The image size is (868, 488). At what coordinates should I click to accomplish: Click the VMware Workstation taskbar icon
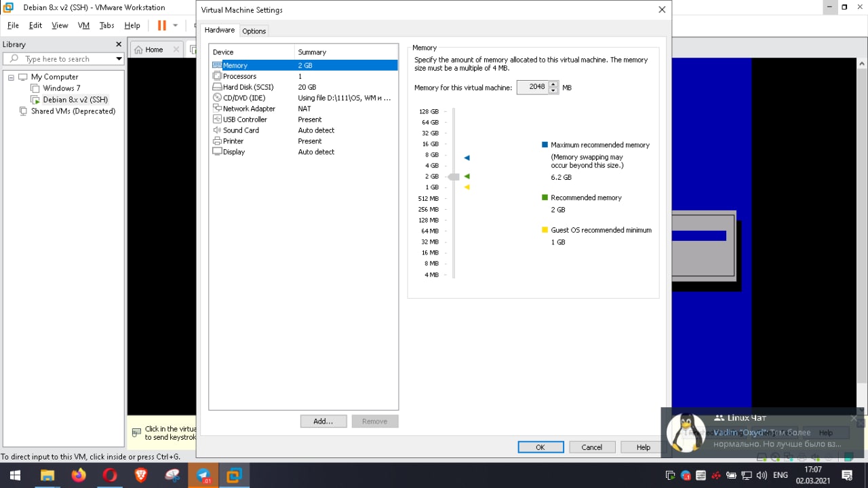pos(235,475)
